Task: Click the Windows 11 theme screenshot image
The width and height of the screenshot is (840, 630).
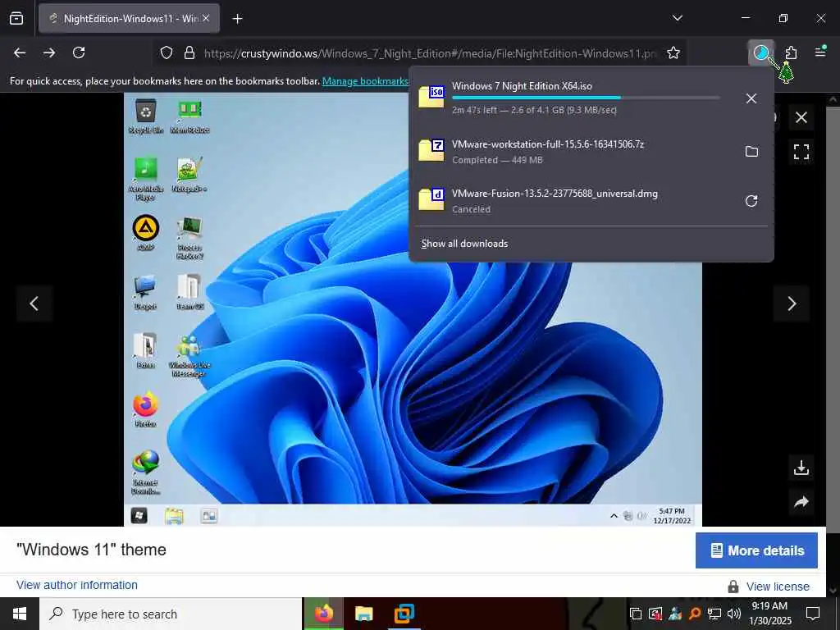Action: point(413,309)
